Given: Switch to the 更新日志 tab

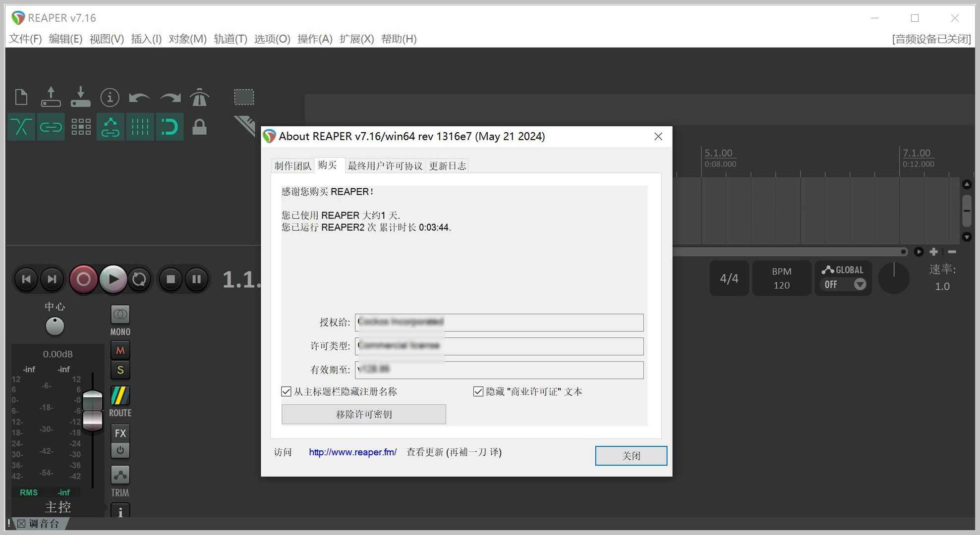Looking at the screenshot, I should pyautogui.click(x=447, y=166).
